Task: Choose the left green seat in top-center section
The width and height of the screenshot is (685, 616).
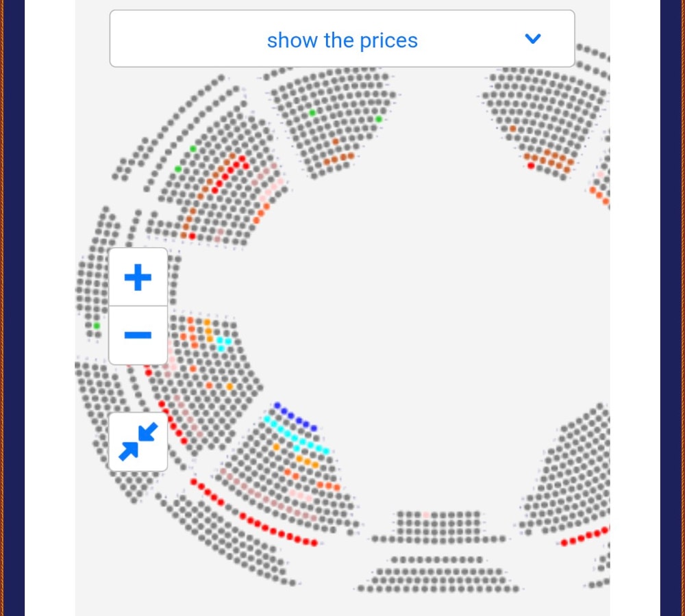Action: click(x=312, y=113)
